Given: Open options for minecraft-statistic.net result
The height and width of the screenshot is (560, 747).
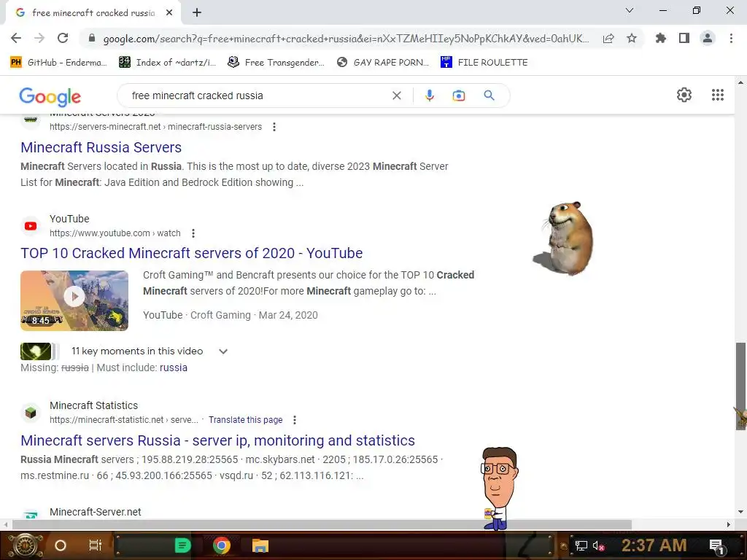Looking at the screenshot, I should pyautogui.click(x=295, y=420).
